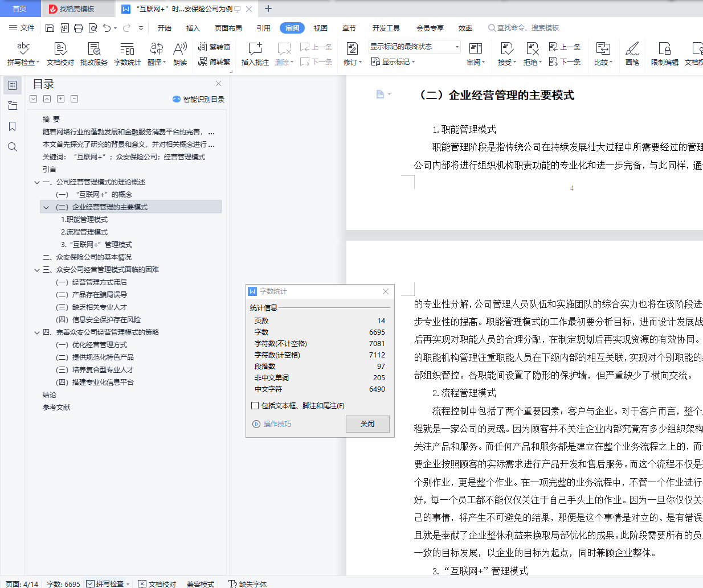Show the outline view icon in left sidebar
The width and height of the screenshot is (703, 588).
pyautogui.click(x=13, y=85)
